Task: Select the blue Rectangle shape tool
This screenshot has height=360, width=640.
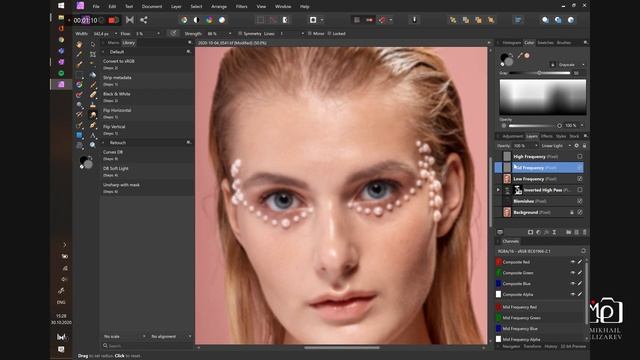Action: click(80, 135)
